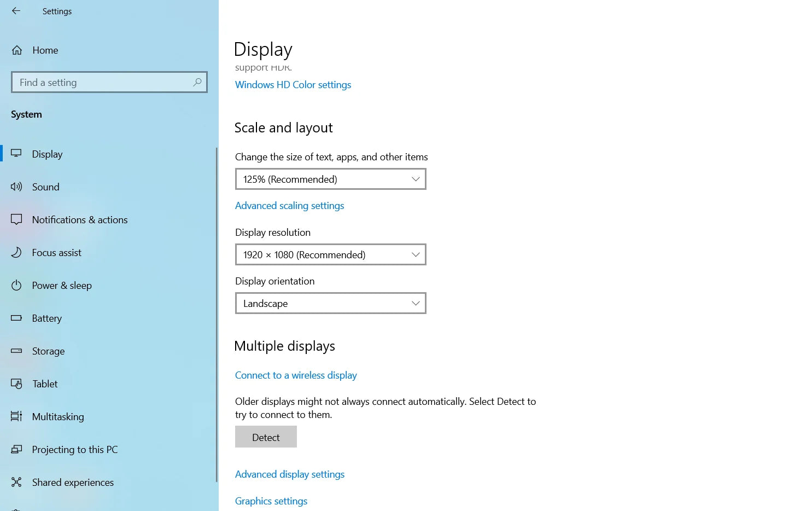Open the 125% scale dropdown
The height and width of the screenshot is (511, 812).
331,179
